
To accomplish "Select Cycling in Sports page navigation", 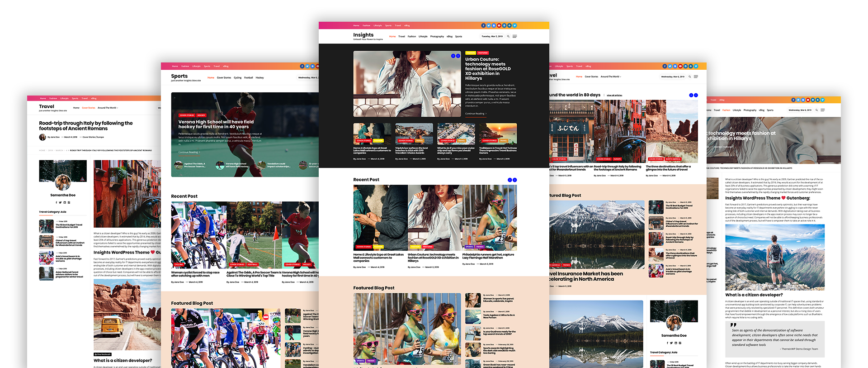I will pos(238,78).
